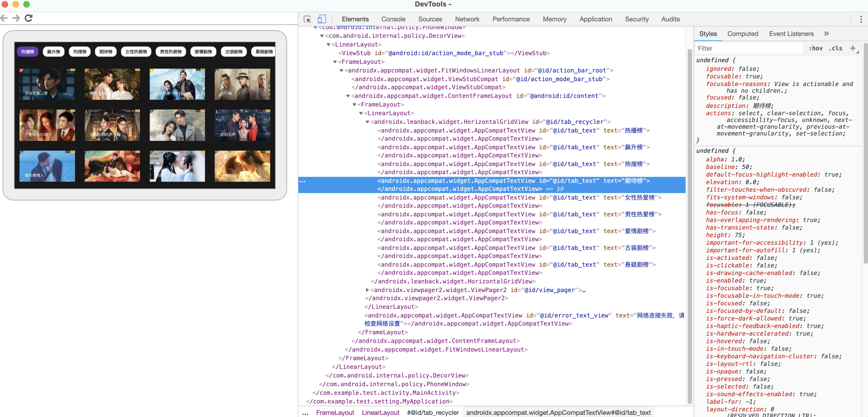Click the new style rule plus icon
This screenshot has width=868, height=417.
point(853,48)
